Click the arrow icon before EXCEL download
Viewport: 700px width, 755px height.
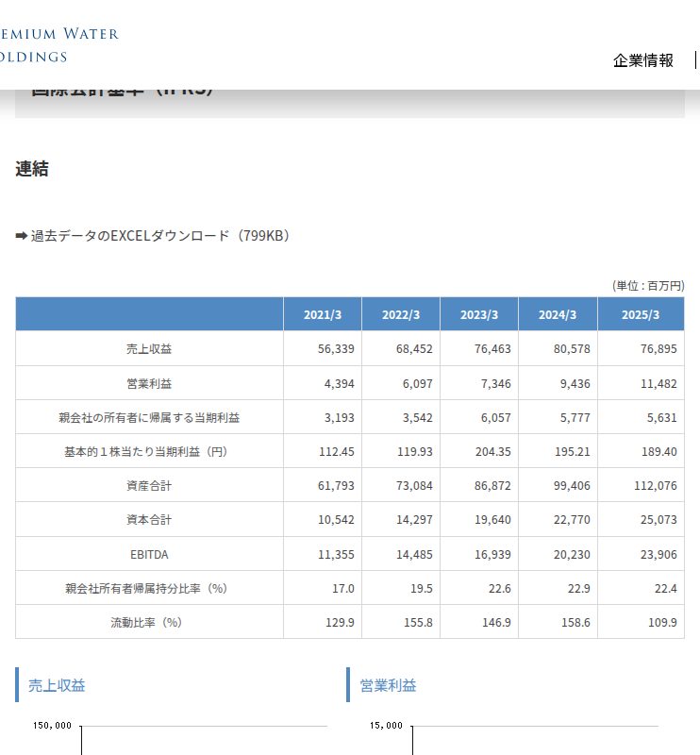point(21,236)
